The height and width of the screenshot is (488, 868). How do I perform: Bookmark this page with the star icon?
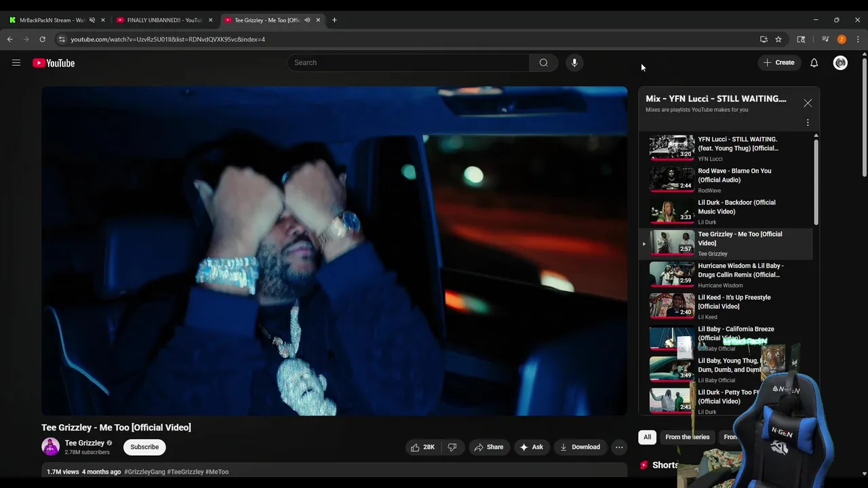pos(778,39)
